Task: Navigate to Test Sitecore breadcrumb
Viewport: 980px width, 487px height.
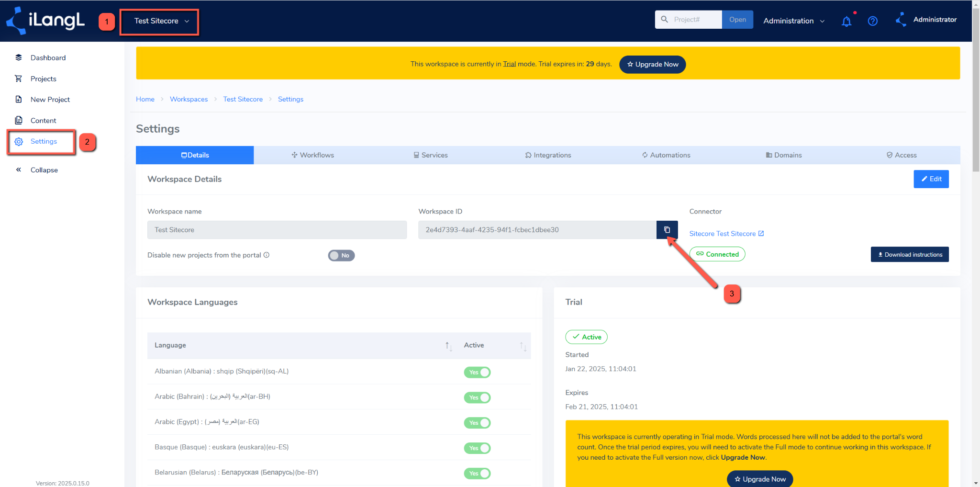Action: click(x=243, y=99)
